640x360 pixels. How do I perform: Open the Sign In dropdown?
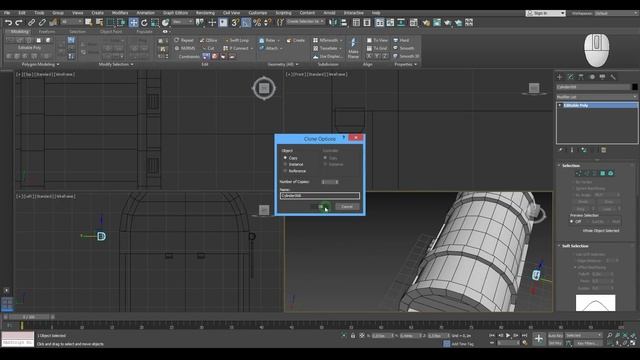pyautogui.click(x=546, y=13)
